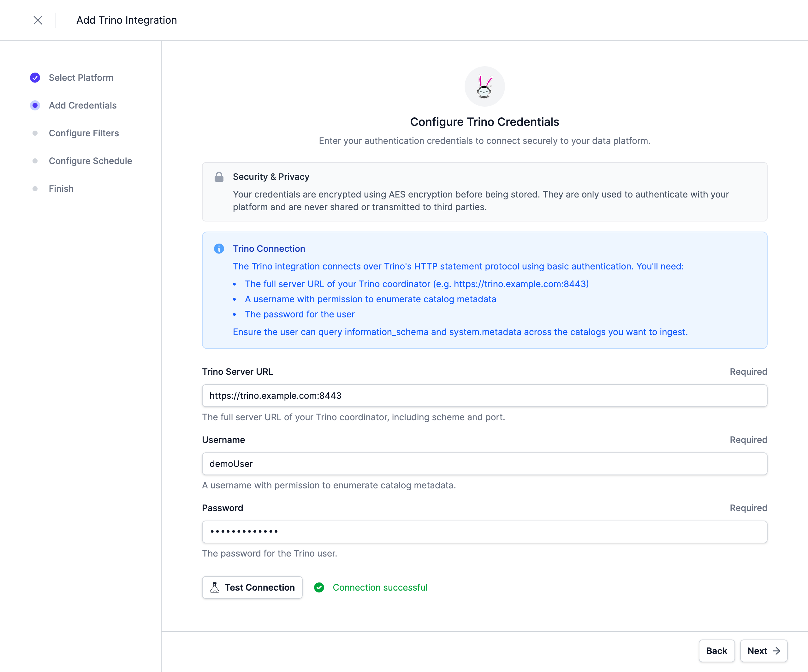808x672 pixels.
Task: Click 'The password for the user' bullet
Action: pos(300,315)
